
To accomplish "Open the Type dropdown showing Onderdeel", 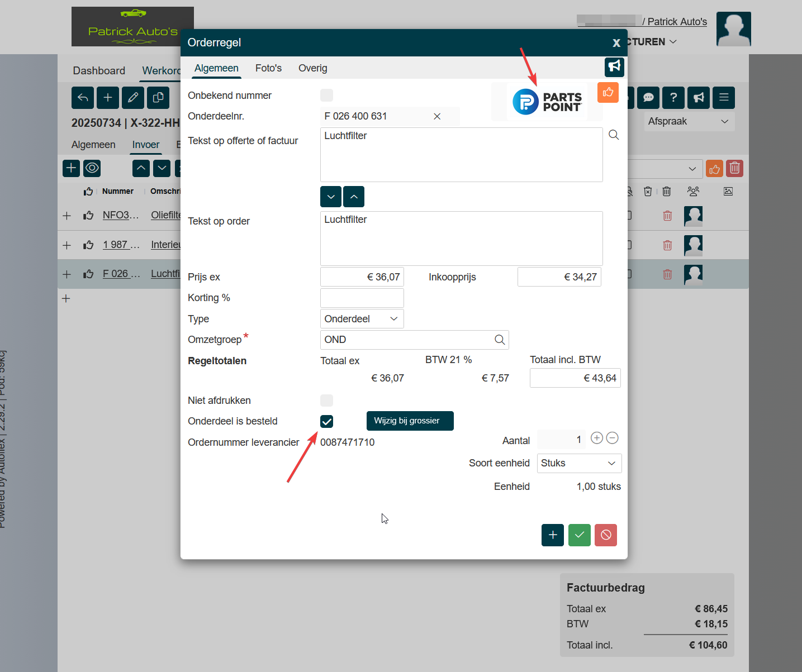I will click(362, 319).
